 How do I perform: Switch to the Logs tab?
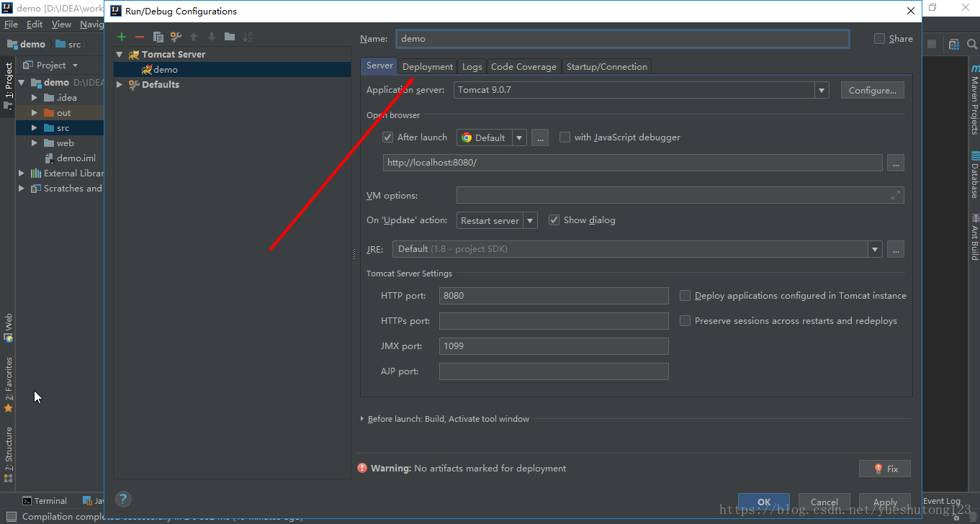(x=472, y=67)
